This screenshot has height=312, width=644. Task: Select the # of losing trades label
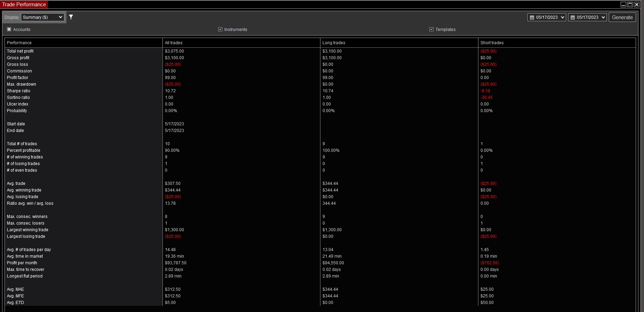[x=23, y=164]
